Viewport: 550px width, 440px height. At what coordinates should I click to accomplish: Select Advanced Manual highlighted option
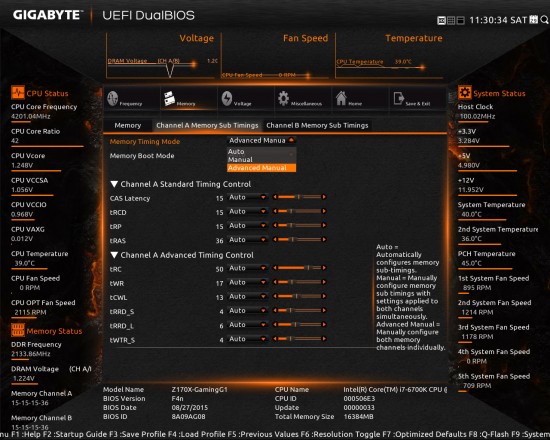(x=261, y=168)
